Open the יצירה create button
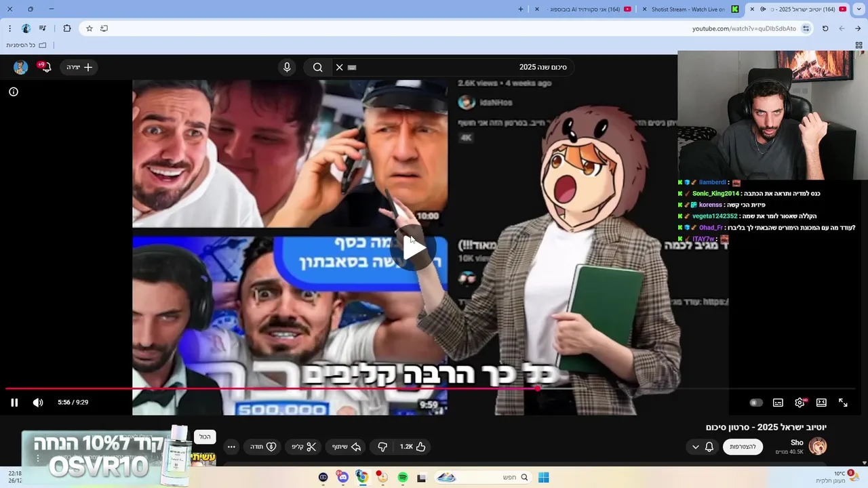Viewport: 868px width, 488px height. [x=79, y=67]
